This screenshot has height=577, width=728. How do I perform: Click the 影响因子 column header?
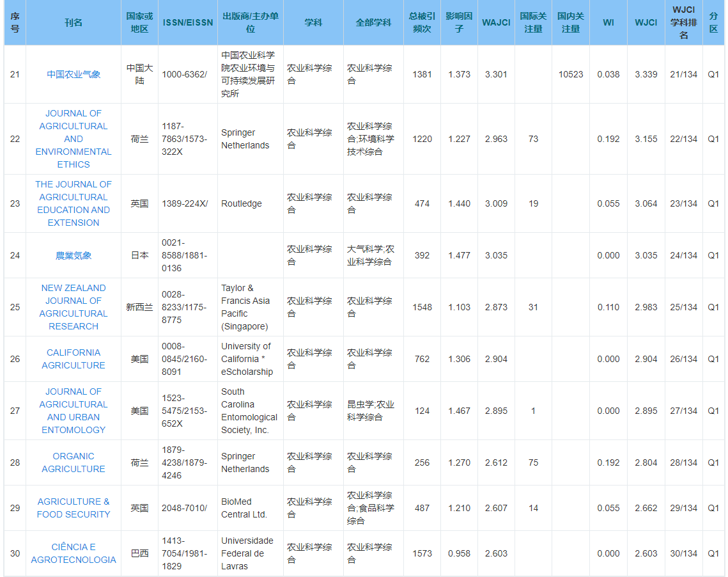[459, 22]
